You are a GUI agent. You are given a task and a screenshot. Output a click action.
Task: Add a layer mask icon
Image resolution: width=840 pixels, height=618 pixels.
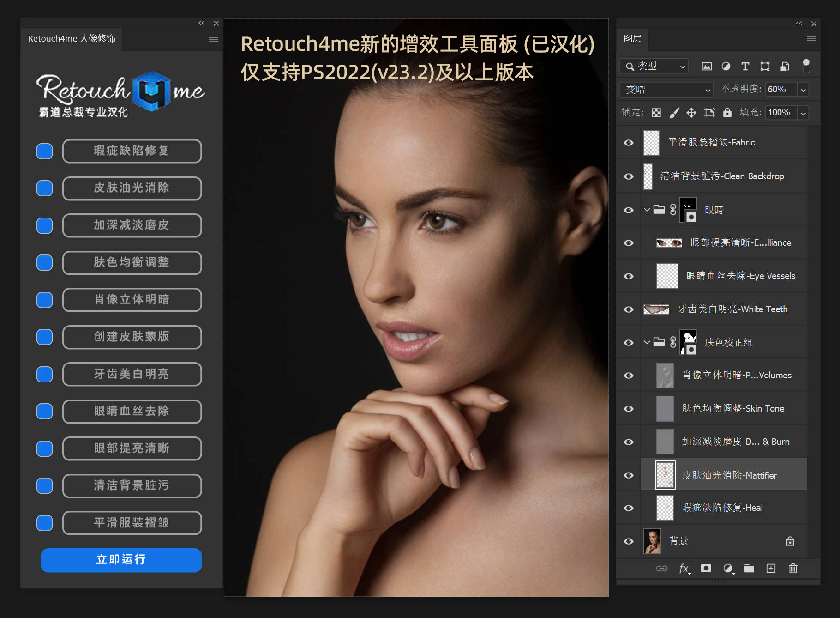[706, 568]
